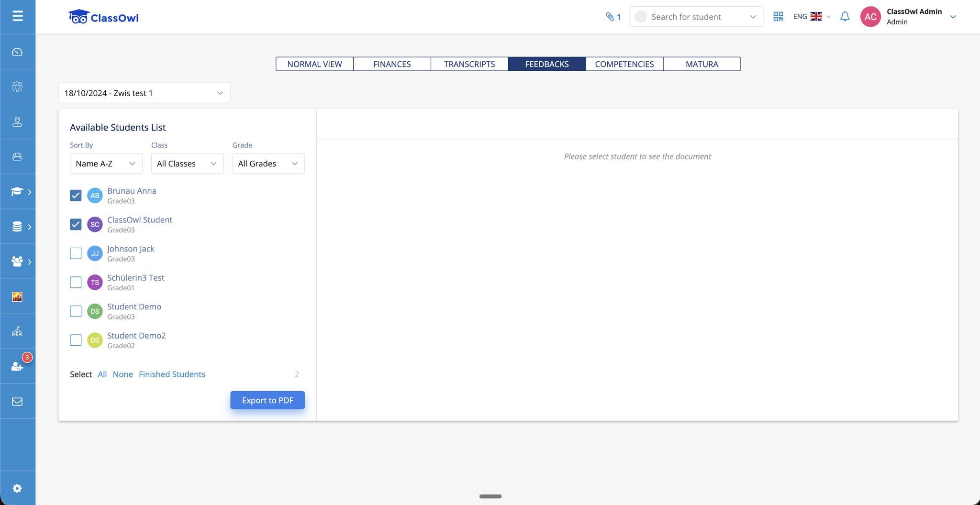Click Finished Students link
This screenshot has width=980, height=505.
(x=172, y=374)
